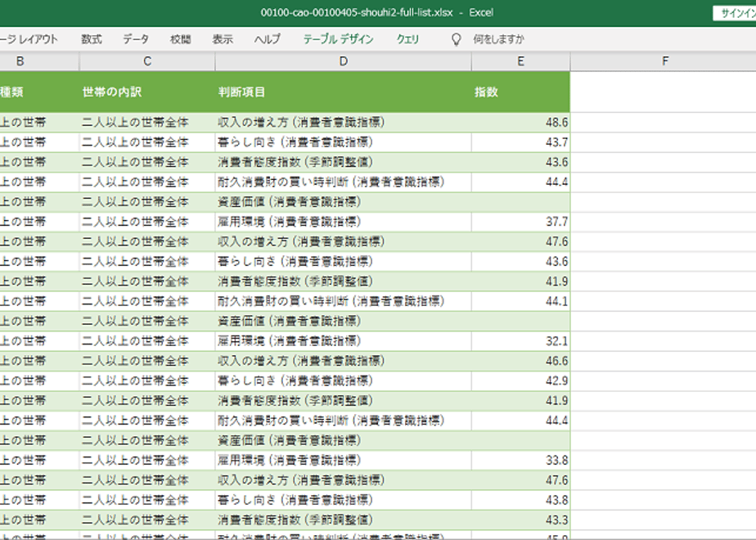Select 雇用環境 cell beside 37.7
This screenshot has width=756, height=540.
coord(343,222)
